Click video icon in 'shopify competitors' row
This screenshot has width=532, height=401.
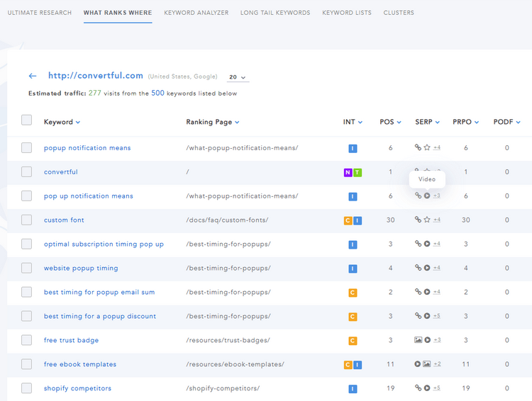point(427,388)
